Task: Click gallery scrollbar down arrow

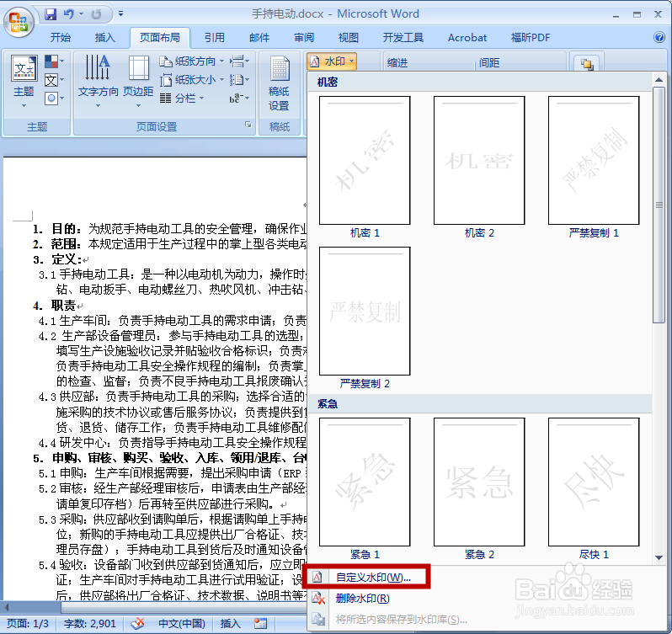Action: pos(659,557)
